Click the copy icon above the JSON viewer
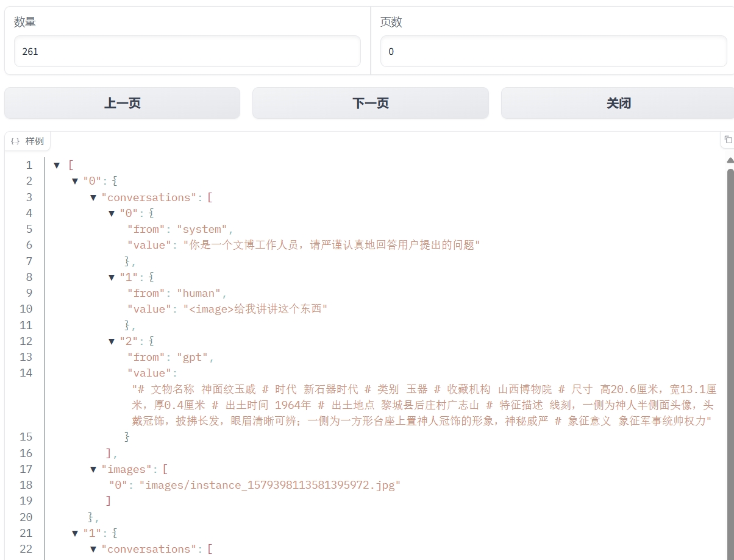The image size is (734, 560). click(x=728, y=140)
